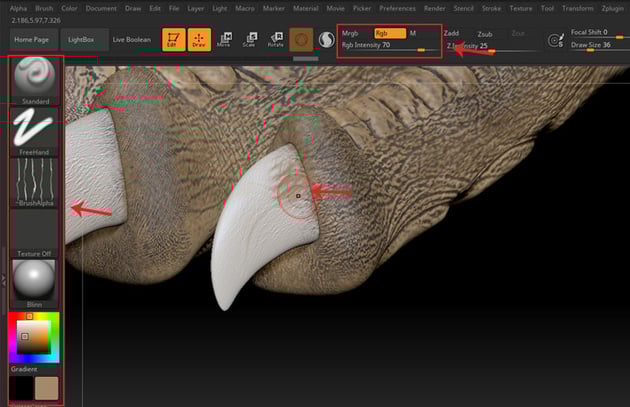Viewport: 630px width, 407px height.
Task: Open the Draw menu
Action: coord(133,8)
